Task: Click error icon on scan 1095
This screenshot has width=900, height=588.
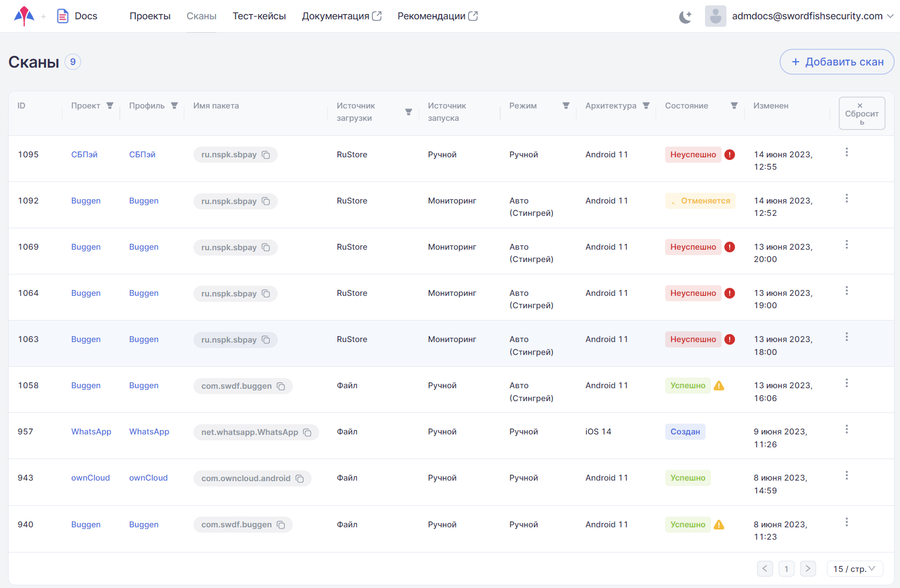Action: (x=730, y=155)
